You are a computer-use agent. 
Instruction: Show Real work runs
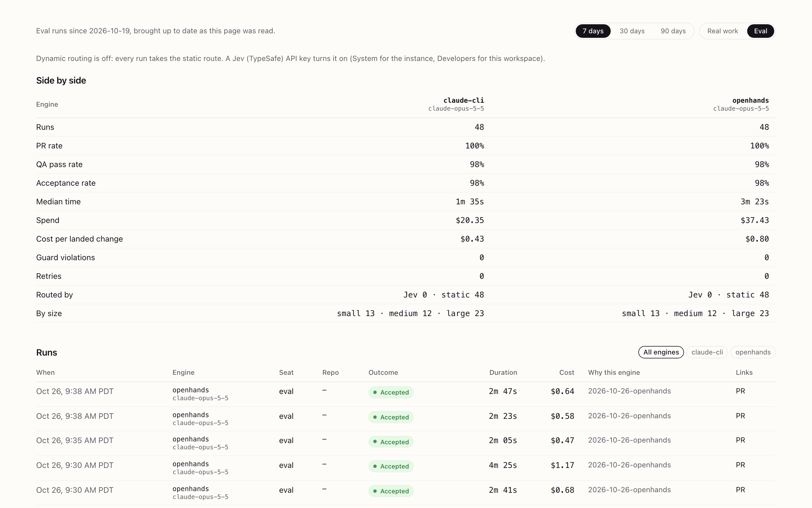pyautogui.click(x=722, y=31)
